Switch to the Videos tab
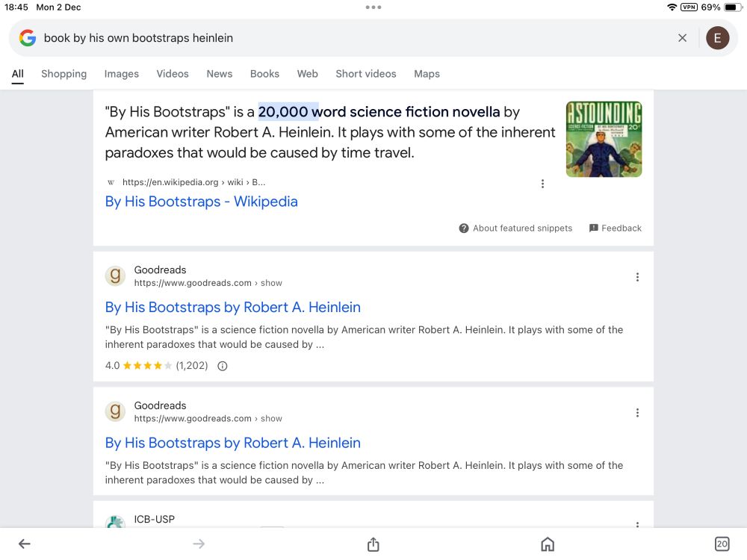The width and height of the screenshot is (747, 560). pos(173,74)
